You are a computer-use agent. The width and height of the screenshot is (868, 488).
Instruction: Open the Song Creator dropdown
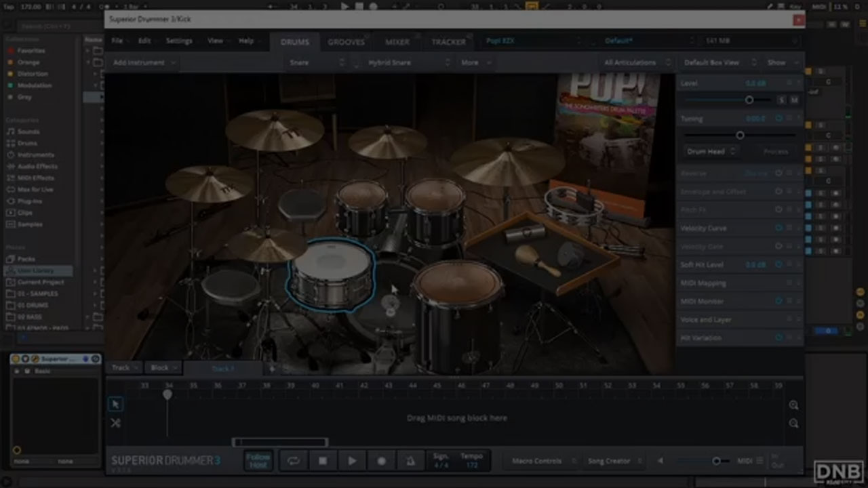[x=614, y=461]
